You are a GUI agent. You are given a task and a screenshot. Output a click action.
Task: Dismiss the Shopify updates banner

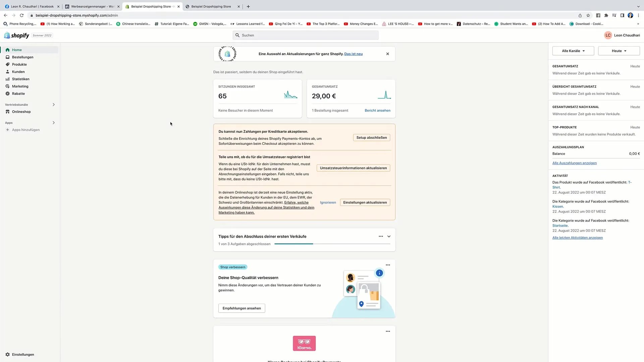coord(388,54)
